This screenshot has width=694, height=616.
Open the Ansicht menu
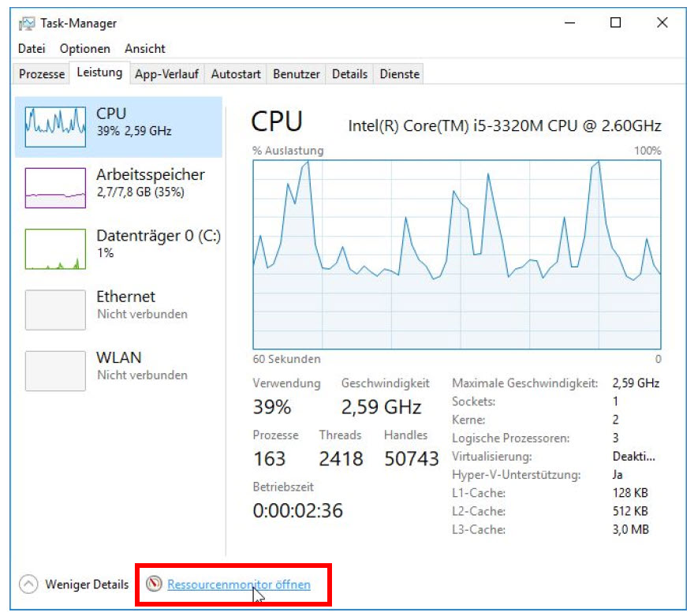point(145,49)
